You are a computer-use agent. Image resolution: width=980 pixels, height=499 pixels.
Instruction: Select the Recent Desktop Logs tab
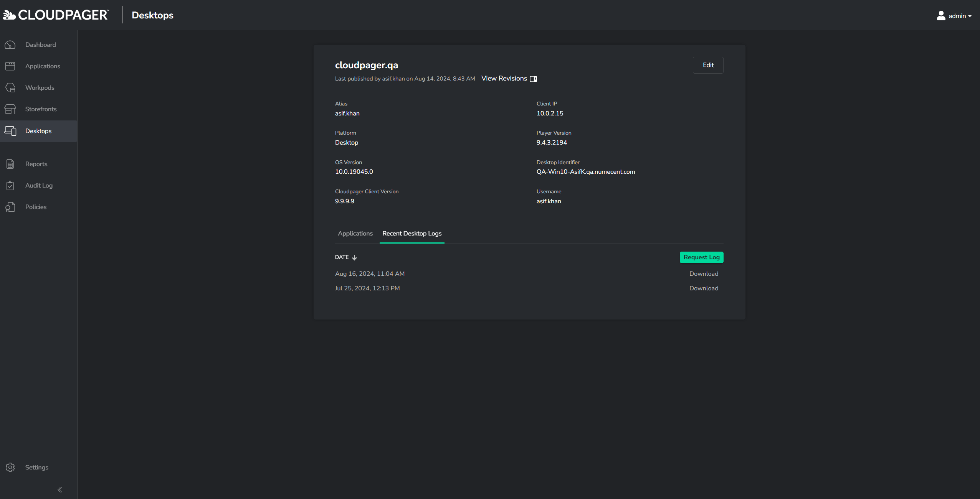[x=412, y=234]
